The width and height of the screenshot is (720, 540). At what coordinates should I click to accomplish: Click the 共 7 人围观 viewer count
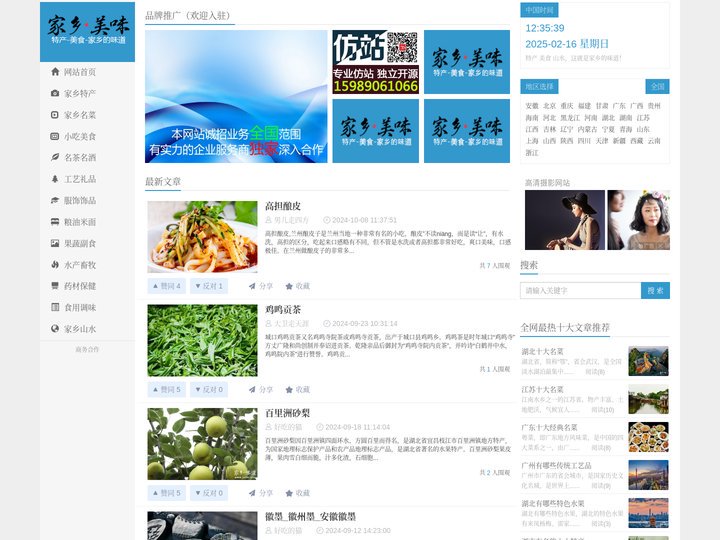click(495, 265)
